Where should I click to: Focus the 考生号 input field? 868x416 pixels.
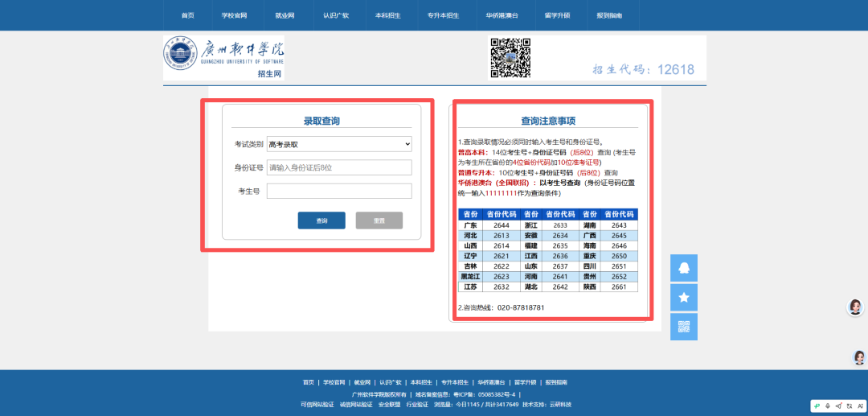click(339, 192)
